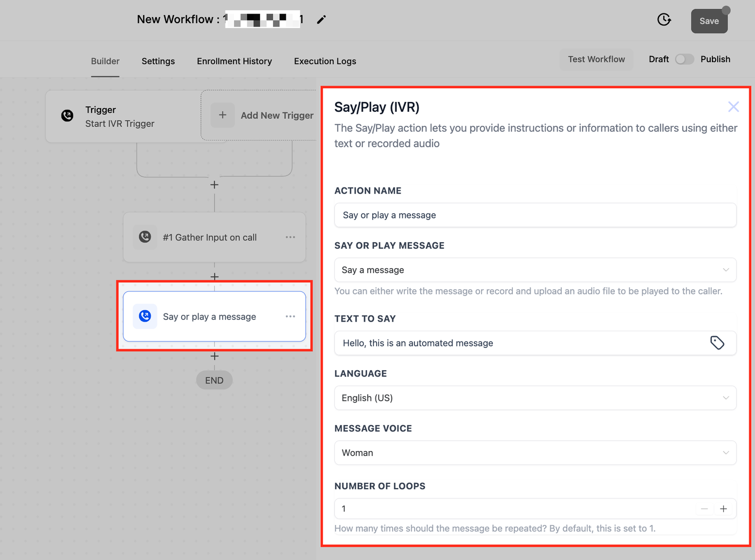Open options menu on Gather Input node

290,237
